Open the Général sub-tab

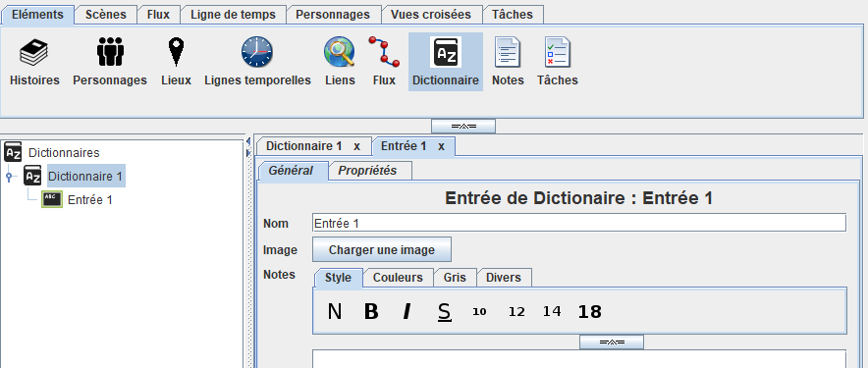pos(292,171)
